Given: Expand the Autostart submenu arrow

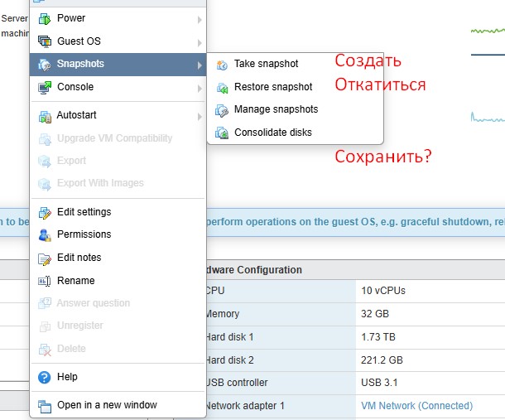Looking at the screenshot, I should click(199, 117).
